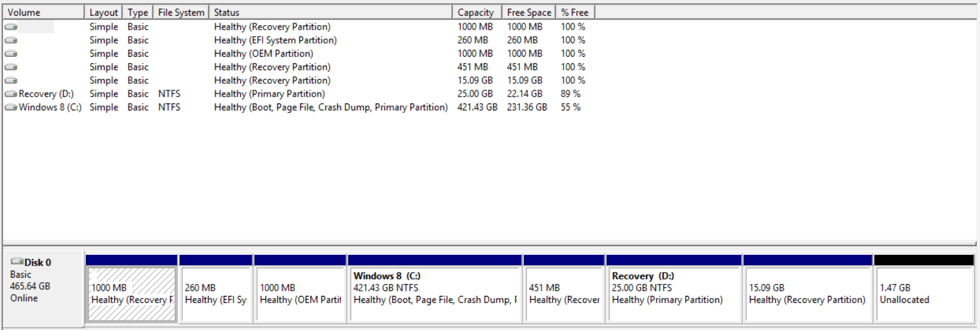
Task: Select the 451 MB Recovery partition block
Action: point(564,288)
